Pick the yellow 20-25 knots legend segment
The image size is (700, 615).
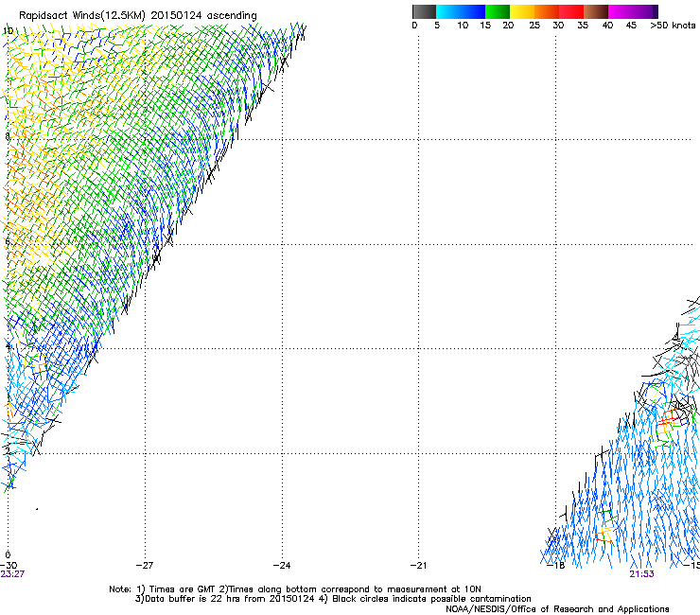(x=522, y=11)
